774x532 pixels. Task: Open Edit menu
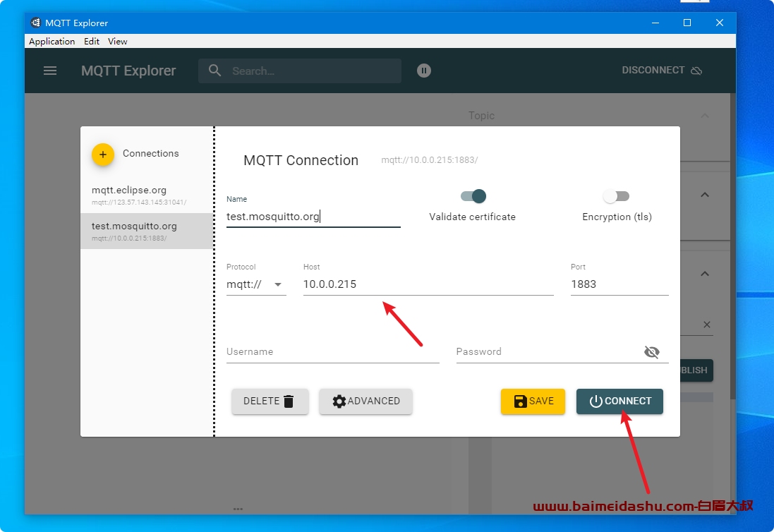(91, 42)
